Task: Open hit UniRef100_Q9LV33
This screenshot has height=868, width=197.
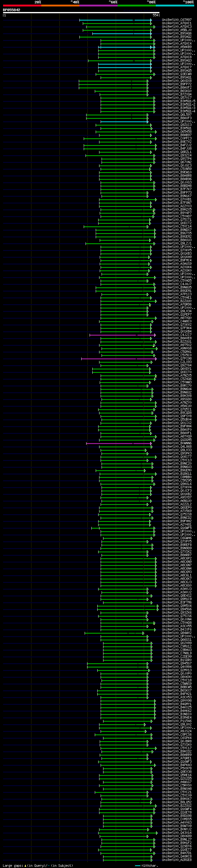Action: [177, 450]
